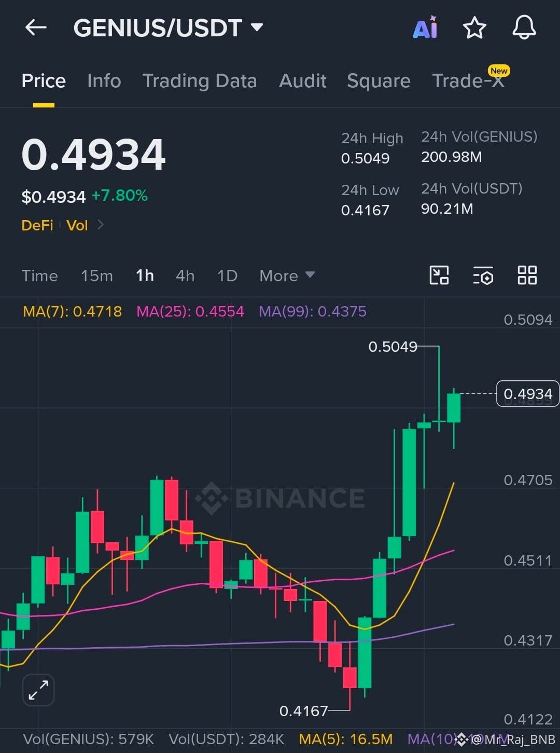Viewport: 560px width, 753px height.
Task: Tap the 0.4317 price axis label
Action: point(528,640)
